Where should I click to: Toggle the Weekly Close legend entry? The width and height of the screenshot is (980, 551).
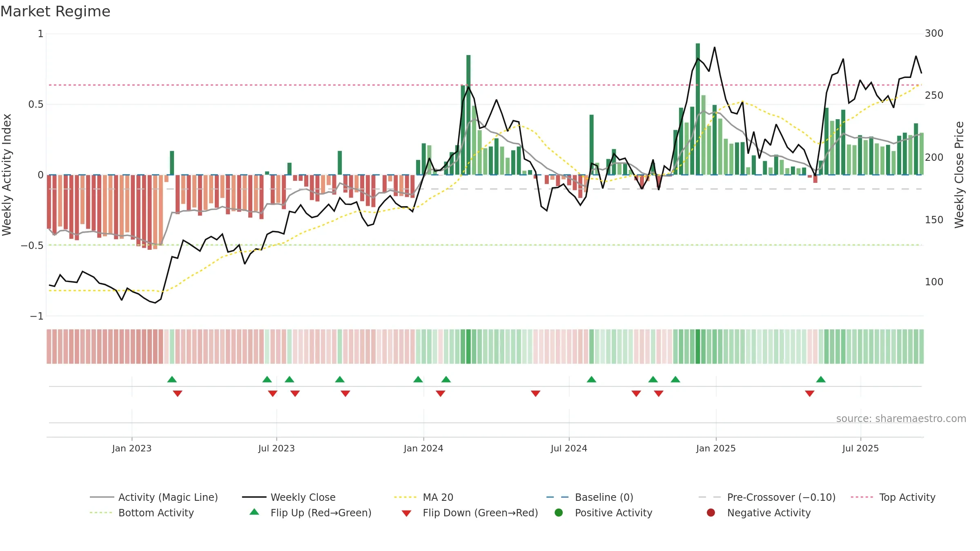coord(289,497)
